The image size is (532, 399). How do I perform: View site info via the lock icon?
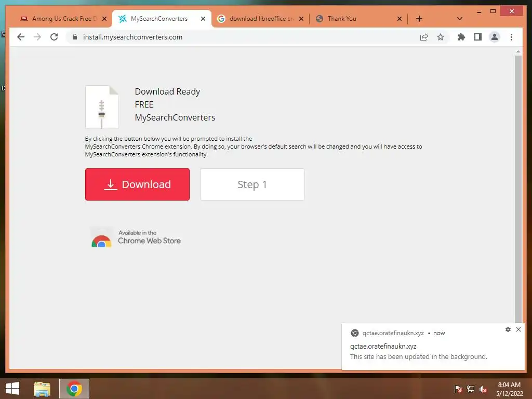tap(75, 37)
